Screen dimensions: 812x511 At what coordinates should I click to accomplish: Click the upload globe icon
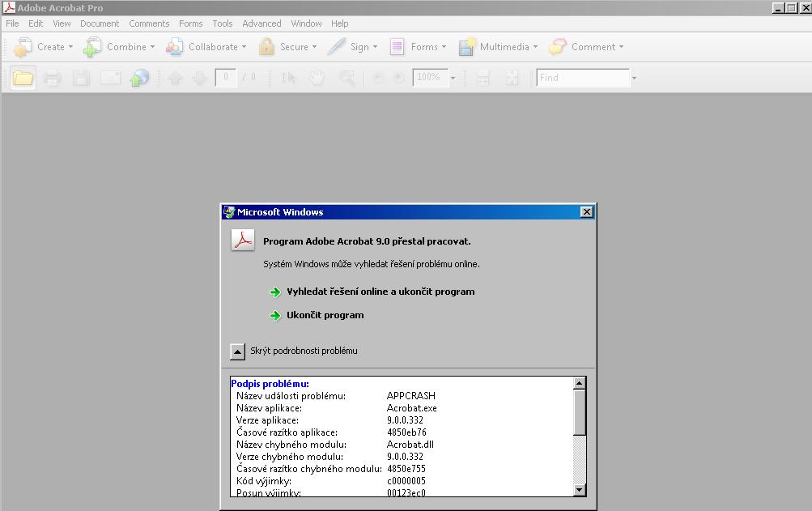[139, 78]
